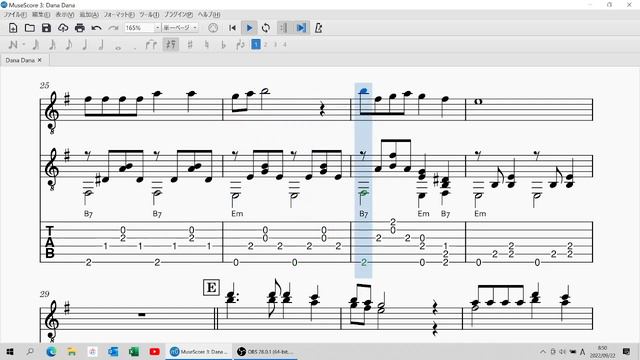Open the page view mode dropdown
This screenshot has height=360, width=640.
(x=180, y=28)
